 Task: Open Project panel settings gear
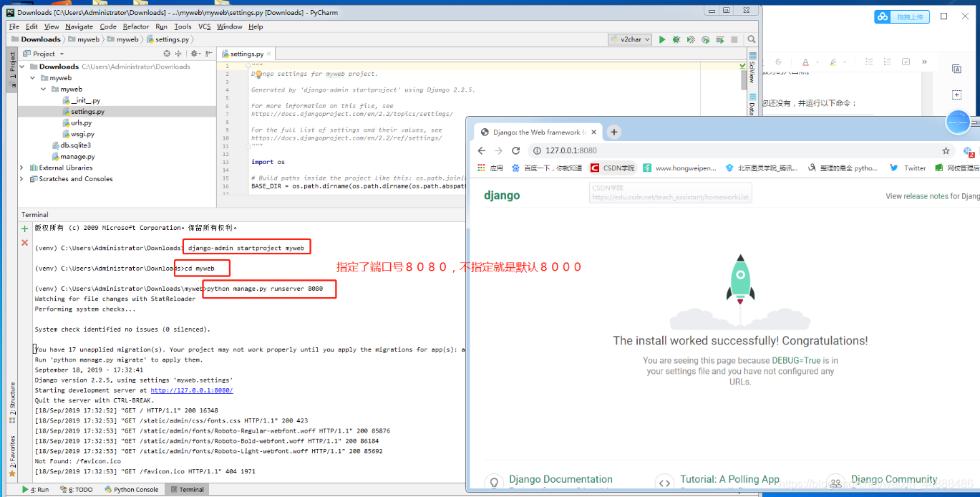195,54
